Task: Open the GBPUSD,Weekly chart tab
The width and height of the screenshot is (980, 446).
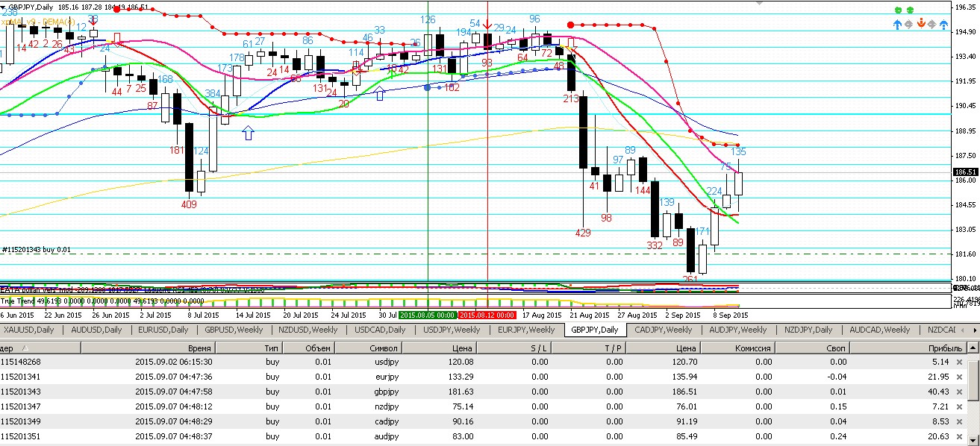Action: (x=234, y=330)
